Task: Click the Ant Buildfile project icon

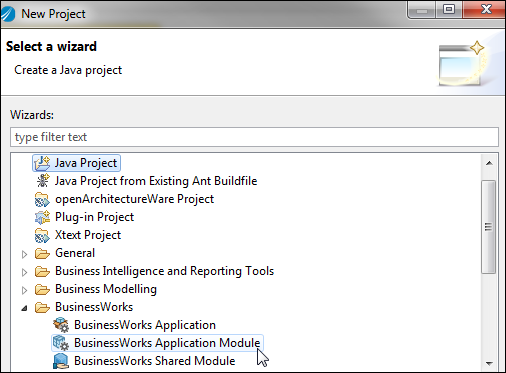Action: click(43, 181)
